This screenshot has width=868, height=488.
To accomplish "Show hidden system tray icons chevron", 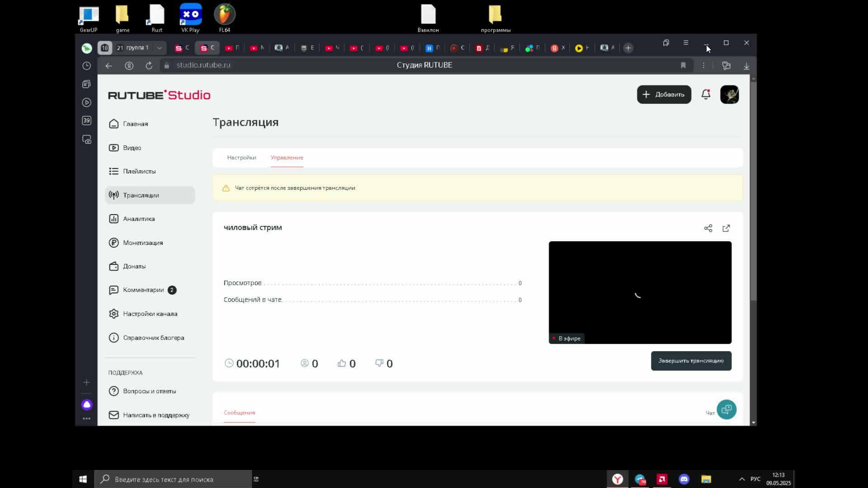I will (742, 479).
